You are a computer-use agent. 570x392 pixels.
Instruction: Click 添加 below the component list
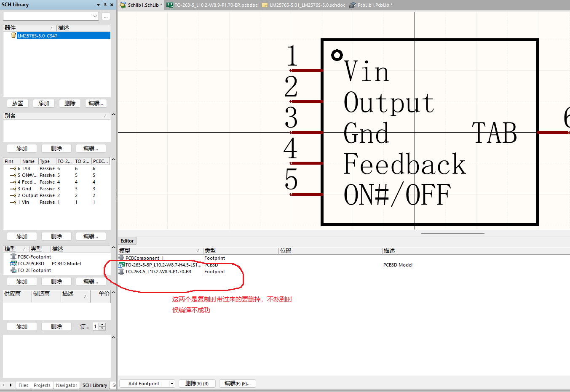(x=44, y=103)
